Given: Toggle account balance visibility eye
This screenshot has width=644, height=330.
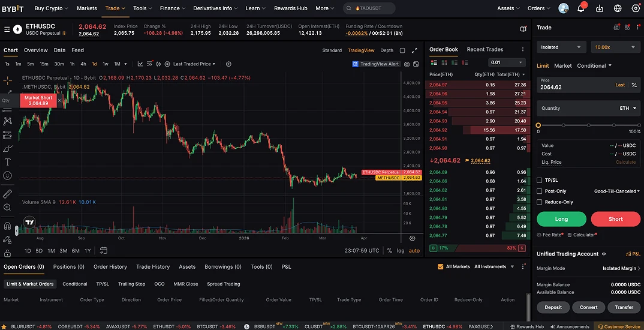Looking at the screenshot, I should click(604, 254).
